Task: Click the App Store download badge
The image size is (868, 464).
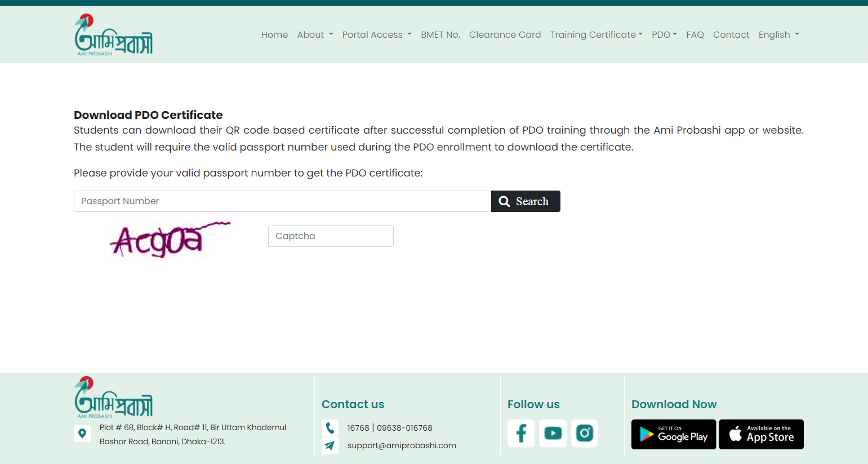Action: coord(761,434)
